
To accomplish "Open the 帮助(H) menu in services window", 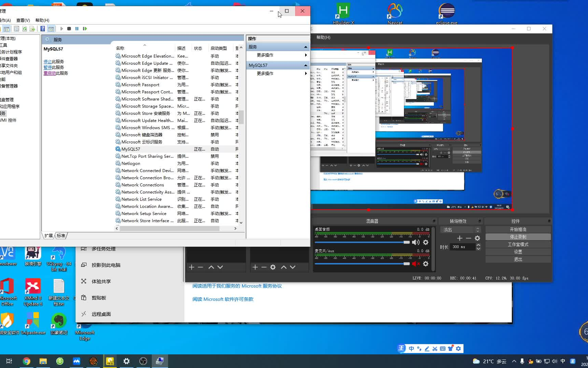I will 42,20.
